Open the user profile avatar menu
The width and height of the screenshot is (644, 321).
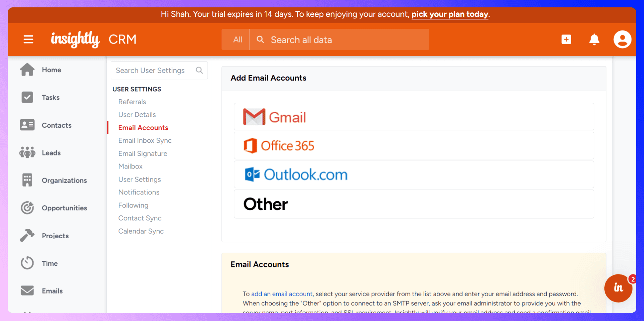pos(623,40)
